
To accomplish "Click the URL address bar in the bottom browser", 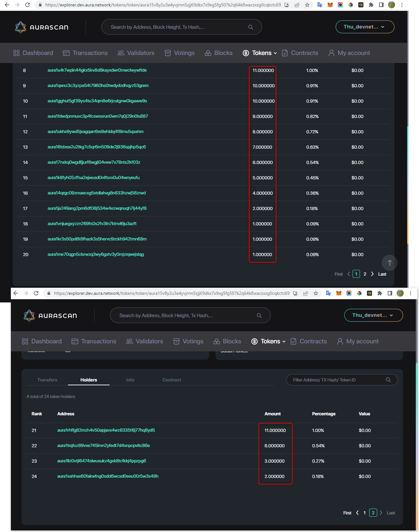I will [x=172, y=293].
